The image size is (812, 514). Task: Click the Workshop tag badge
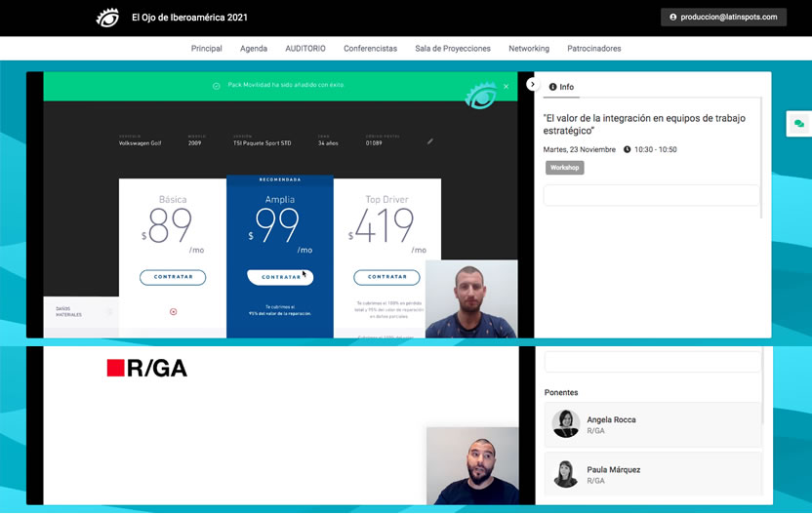coord(564,168)
